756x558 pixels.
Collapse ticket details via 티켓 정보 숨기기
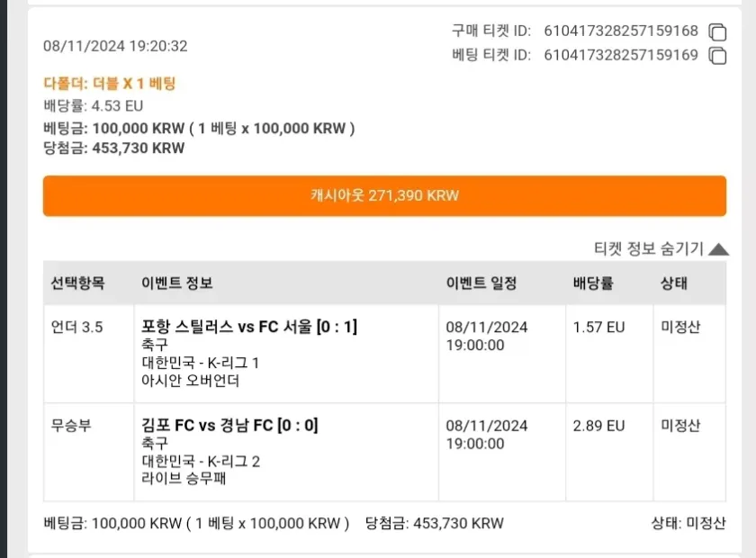click(661, 249)
